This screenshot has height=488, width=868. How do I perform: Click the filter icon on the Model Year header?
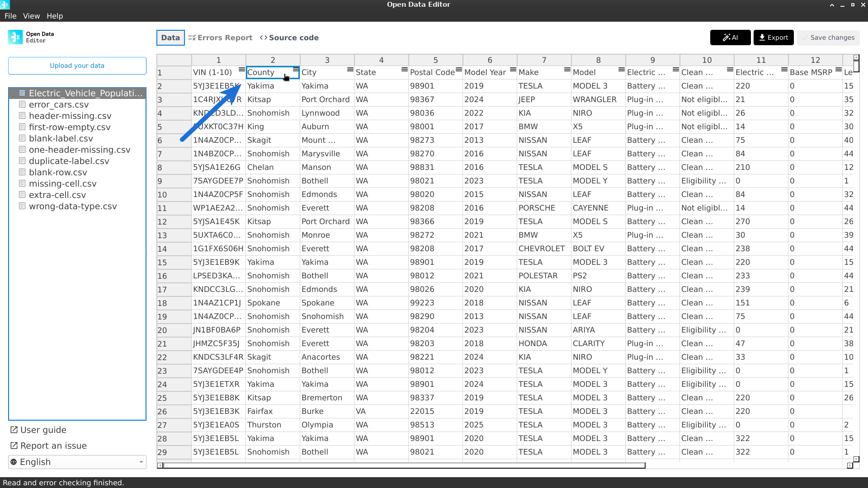point(512,70)
